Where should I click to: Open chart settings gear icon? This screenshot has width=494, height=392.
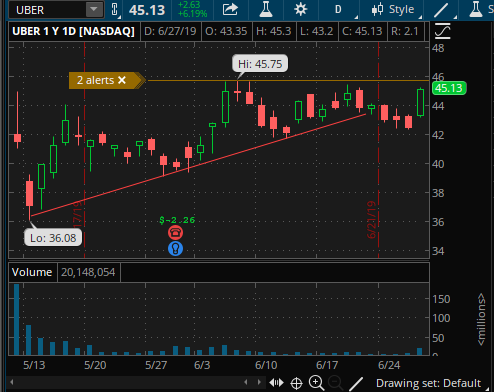tap(301, 9)
